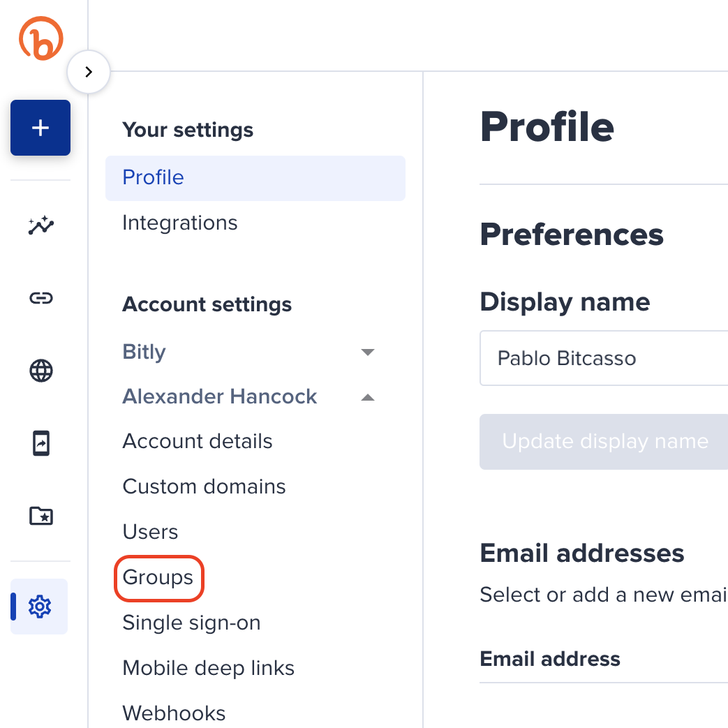The image size is (728, 728).
Task: Click the Bitly logo
Action: (x=40, y=38)
